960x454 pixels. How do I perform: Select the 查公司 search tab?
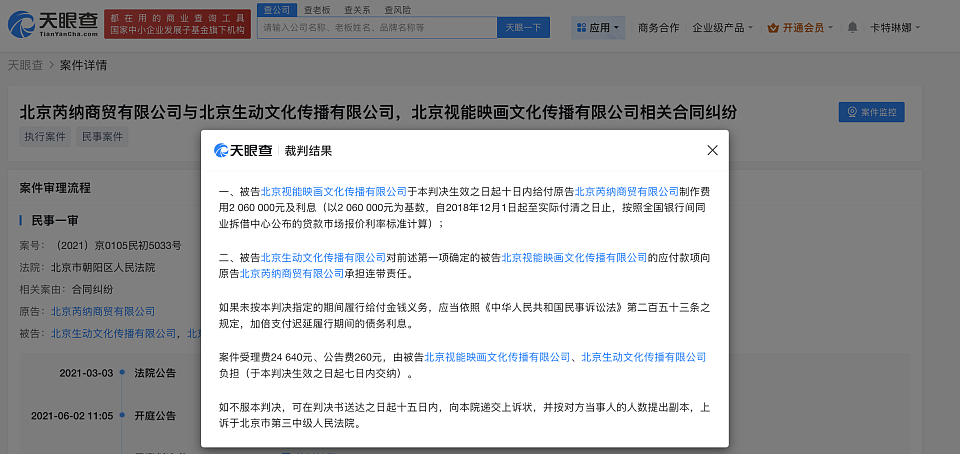point(277,10)
